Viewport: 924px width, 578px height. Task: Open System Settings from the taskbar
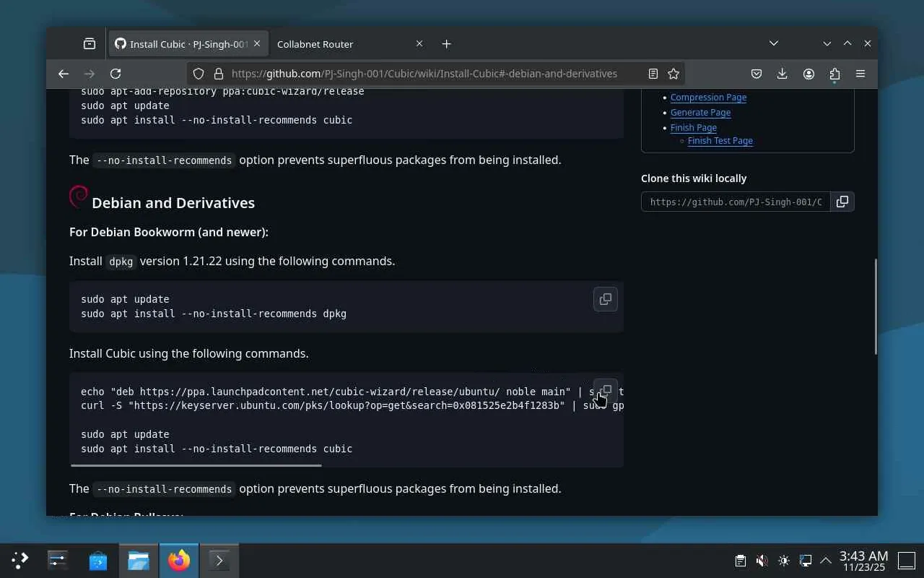coord(58,560)
